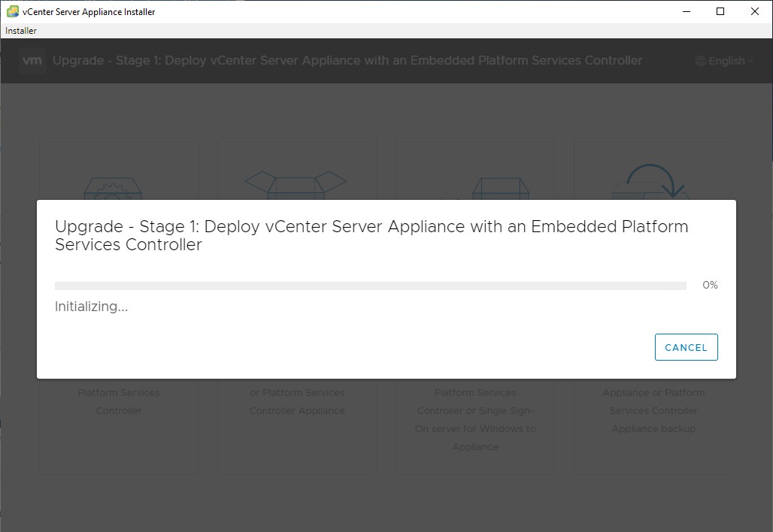The width and height of the screenshot is (773, 532).
Task: Click the dialog title starting with Upgrade - Stage 1
Action: click(371, 235)
